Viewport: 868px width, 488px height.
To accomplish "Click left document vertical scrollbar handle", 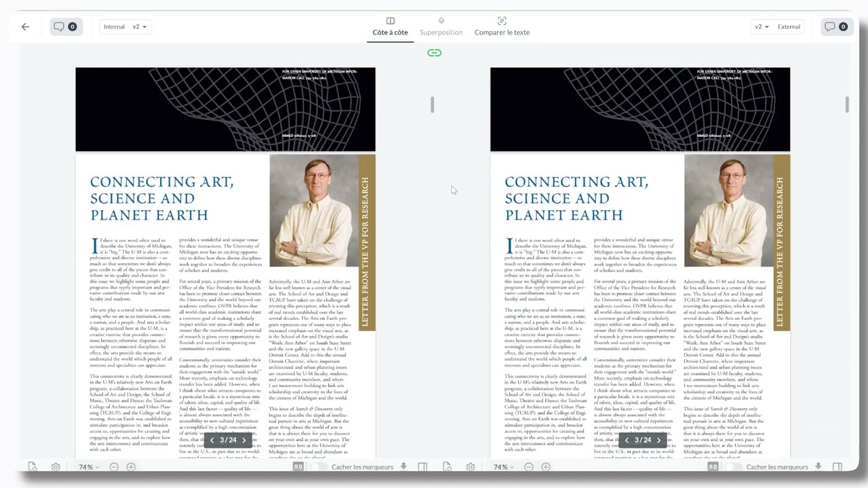I will point(432,104).
